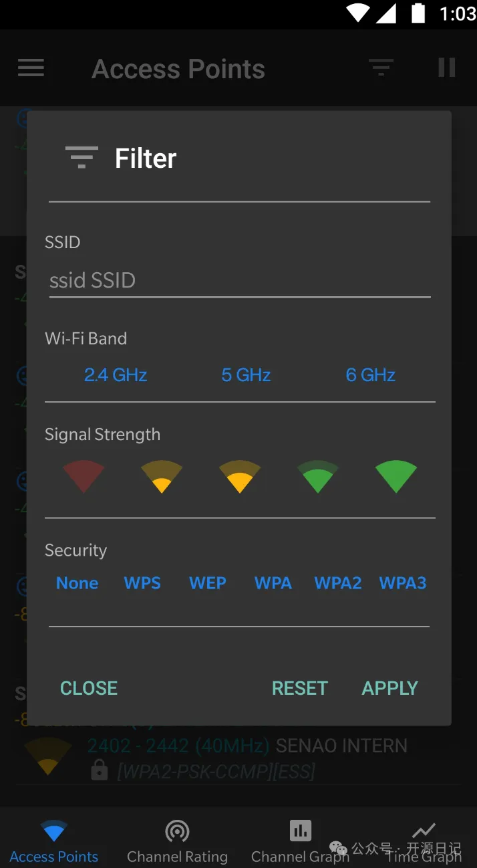Focus the SSID text input field
The width and height of the screenshot is (477, 868).
tap(239, 281)
